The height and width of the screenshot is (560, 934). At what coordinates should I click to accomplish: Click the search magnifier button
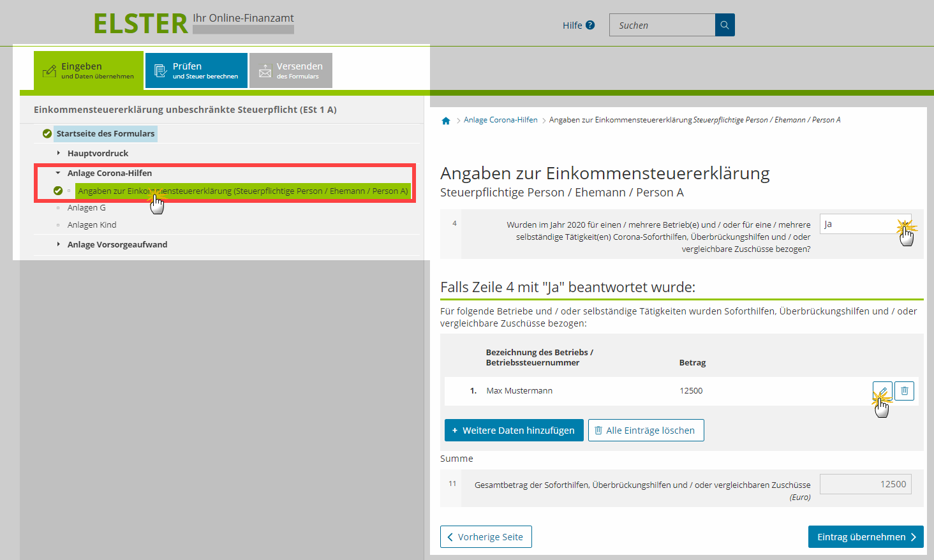725,25
